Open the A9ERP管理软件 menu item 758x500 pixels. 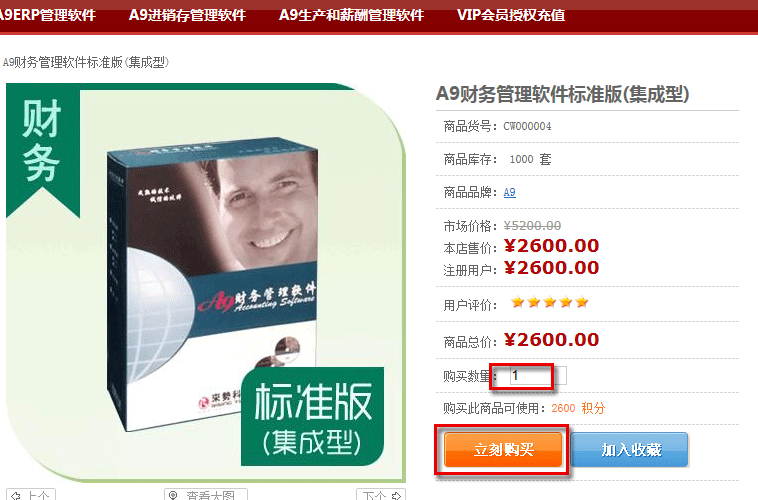pyautogui.click(x=47, y=15)
